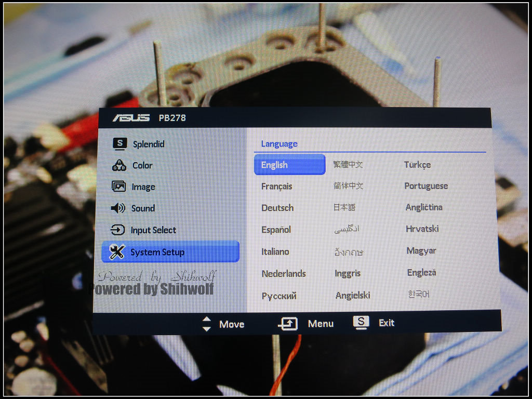Select English language option

pyautogui.click(x=290, y=165)
